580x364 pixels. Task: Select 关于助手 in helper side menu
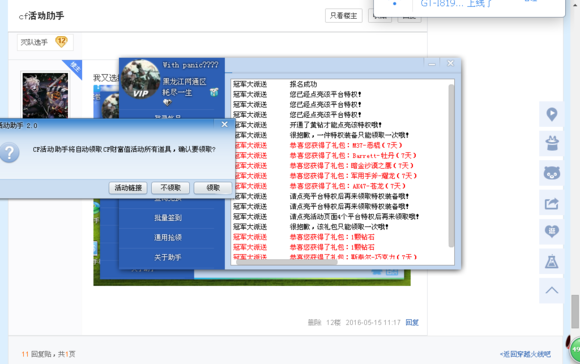(168, 257)
